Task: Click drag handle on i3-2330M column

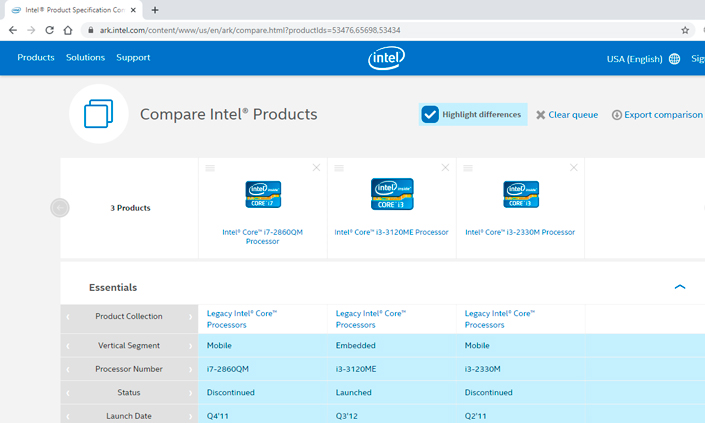Action: [468, 168]
